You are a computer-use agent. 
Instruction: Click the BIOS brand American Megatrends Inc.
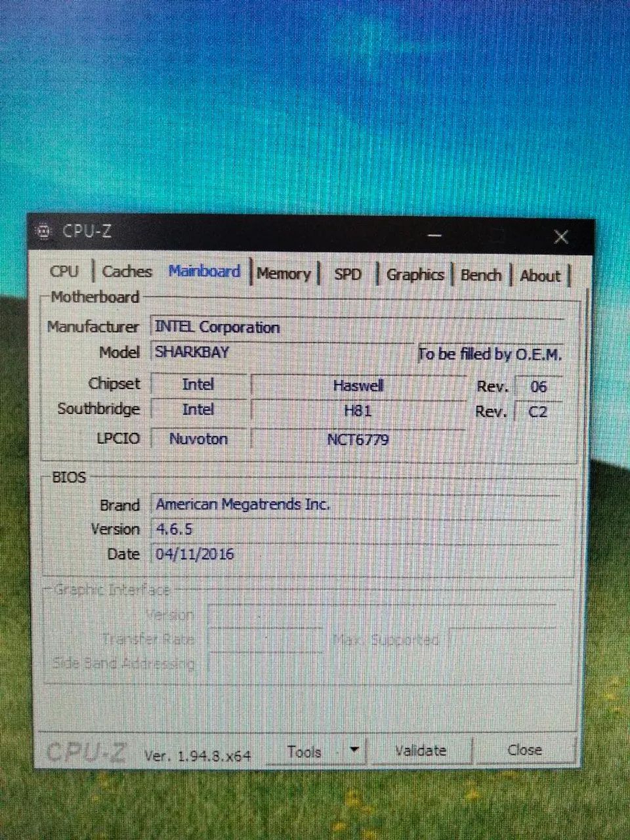[356, 505]
